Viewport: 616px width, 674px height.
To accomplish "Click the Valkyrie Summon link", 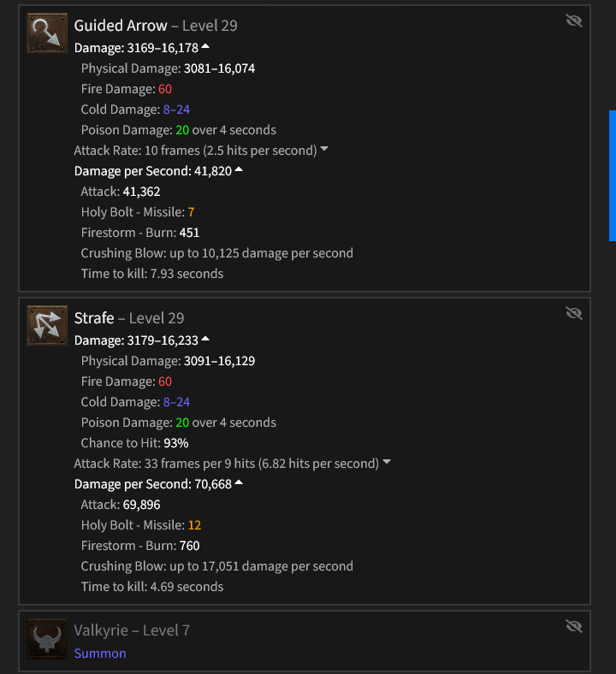I will 100,653.
